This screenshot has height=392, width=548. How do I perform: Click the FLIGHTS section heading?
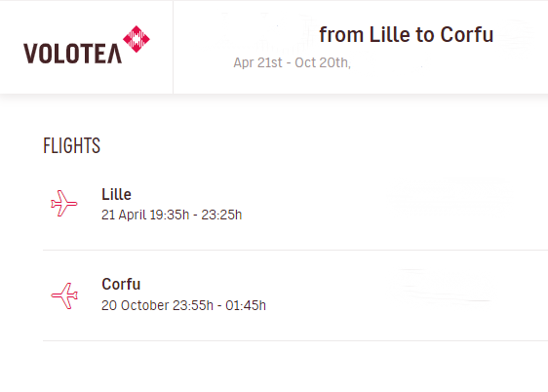coord(71,145)
